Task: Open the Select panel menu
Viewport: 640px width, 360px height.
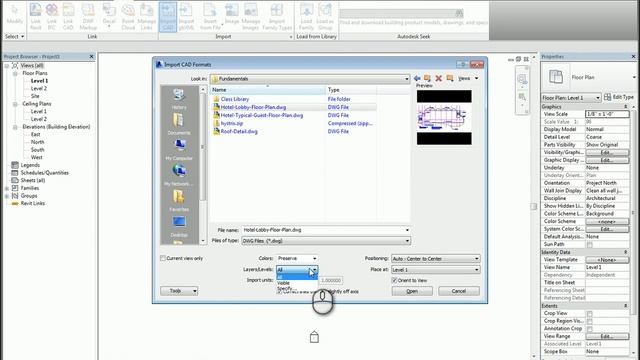Action: (15, 36)
